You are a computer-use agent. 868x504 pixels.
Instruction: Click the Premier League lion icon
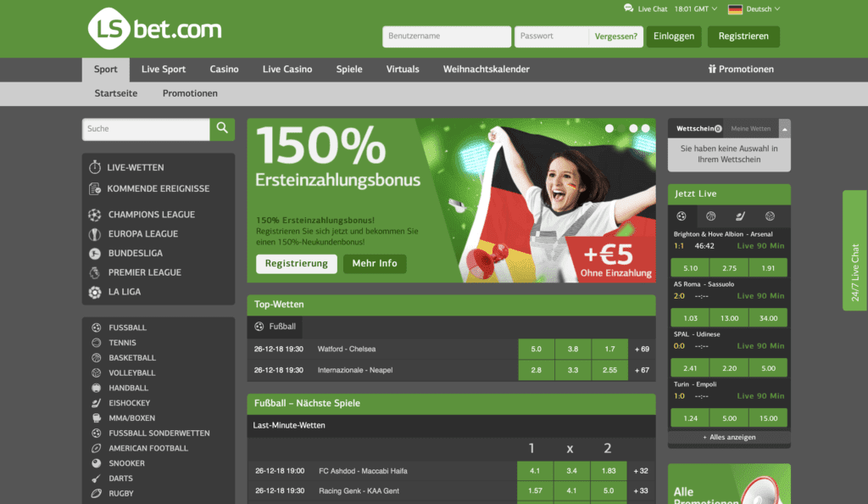pos(95,272)
